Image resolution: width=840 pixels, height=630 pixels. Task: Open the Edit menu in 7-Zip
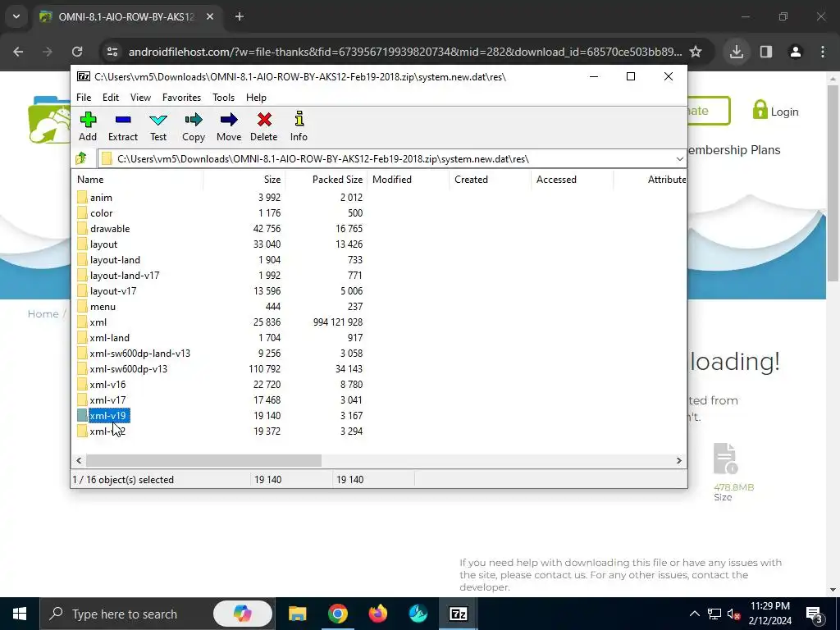click(x=111, y=98)
